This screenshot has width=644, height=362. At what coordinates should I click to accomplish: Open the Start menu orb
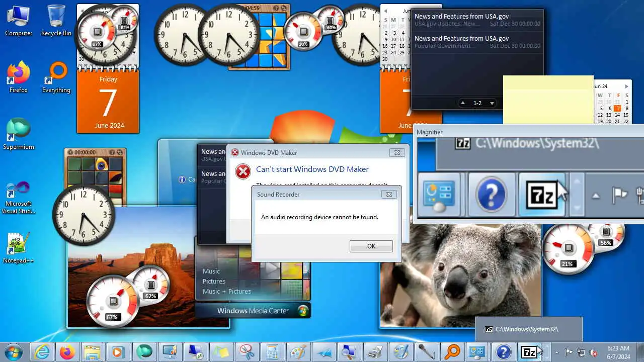click(14, 352)
